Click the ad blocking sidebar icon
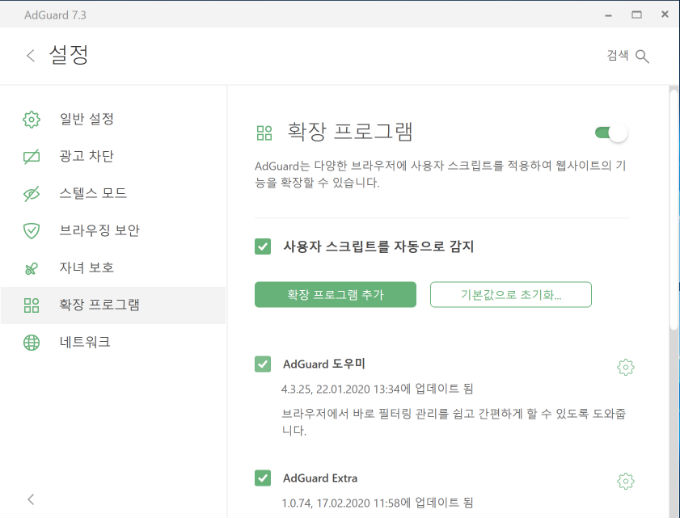The width and height of the screenshot is (680, 518). coord(31,156)
